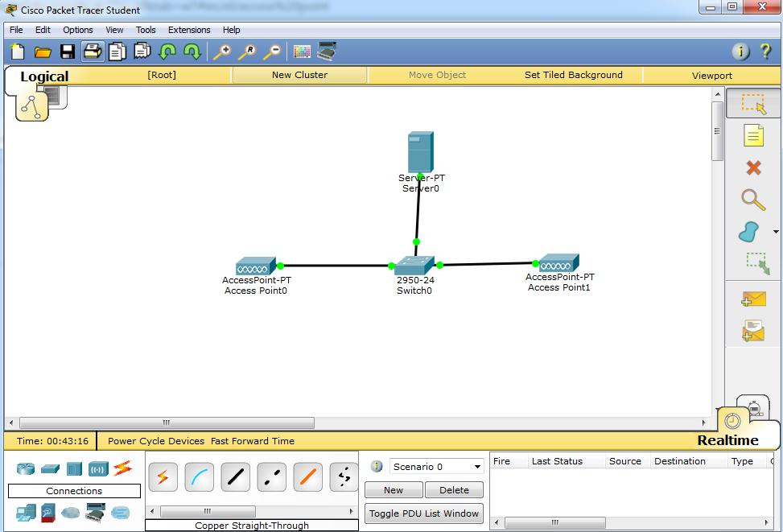Choose the Place Note tool
The height and width of the screenshot is (532, 783).
(753, 135)
